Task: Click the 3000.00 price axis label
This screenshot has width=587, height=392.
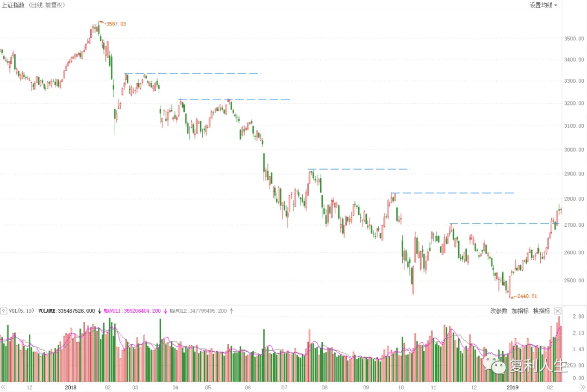Action: 574,150
